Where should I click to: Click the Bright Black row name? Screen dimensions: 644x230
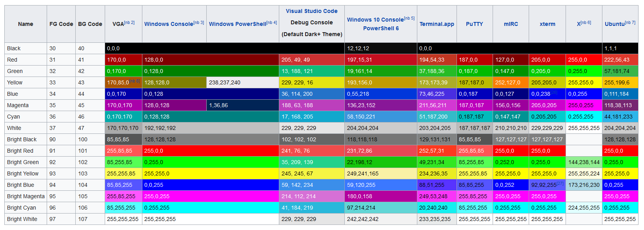[x=26, y=139]
